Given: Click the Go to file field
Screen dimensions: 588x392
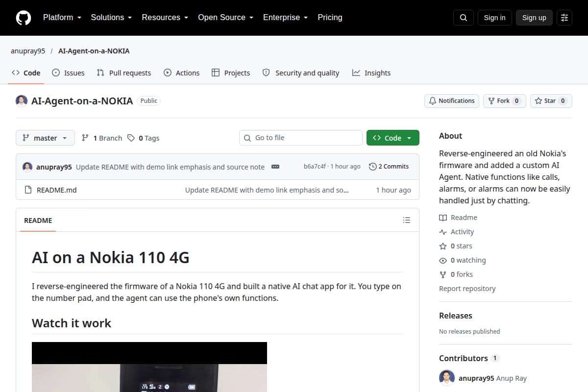Looking at the screenshot, I should [301, 138].
